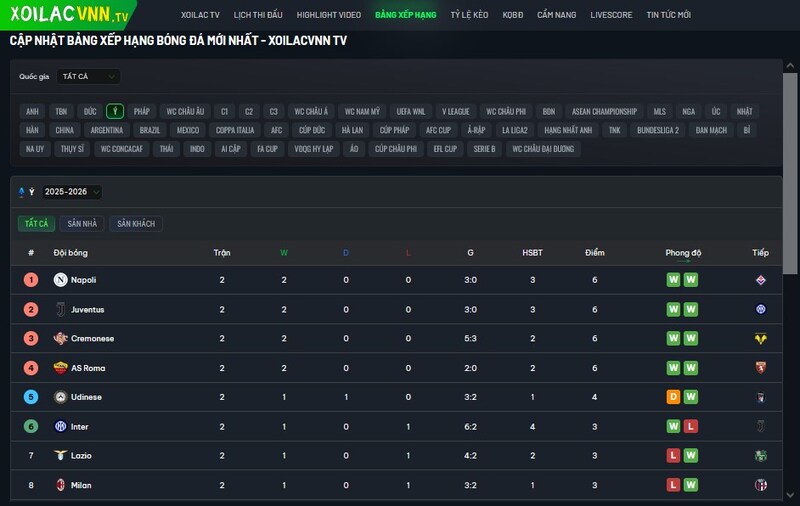Open the Juventus team name link

[x=87, y=310]
